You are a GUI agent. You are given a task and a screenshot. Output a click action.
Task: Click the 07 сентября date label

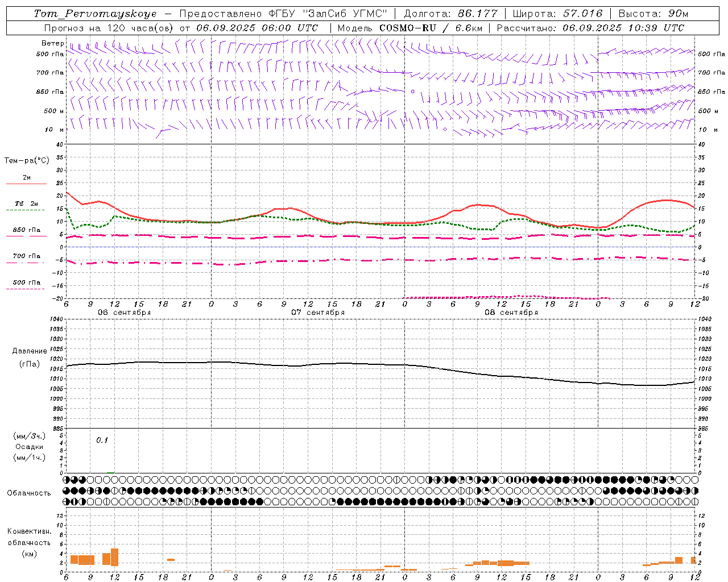318,312
